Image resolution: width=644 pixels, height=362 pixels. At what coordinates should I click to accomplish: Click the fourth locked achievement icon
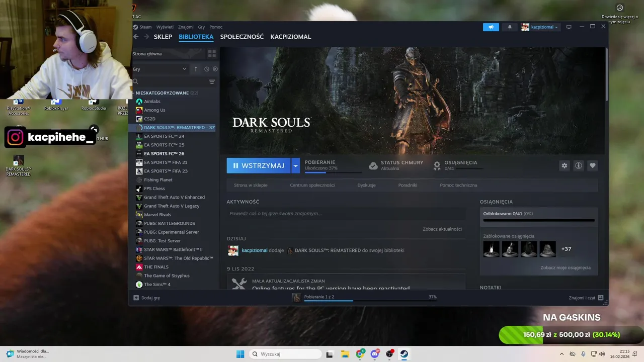(x=548, y=249)
